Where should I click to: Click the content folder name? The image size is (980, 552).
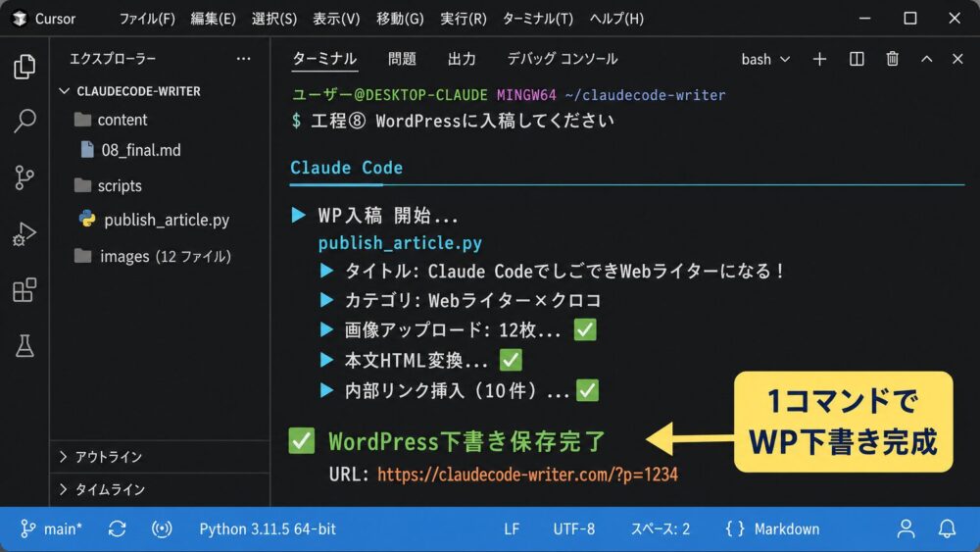(x=122, y=120)
